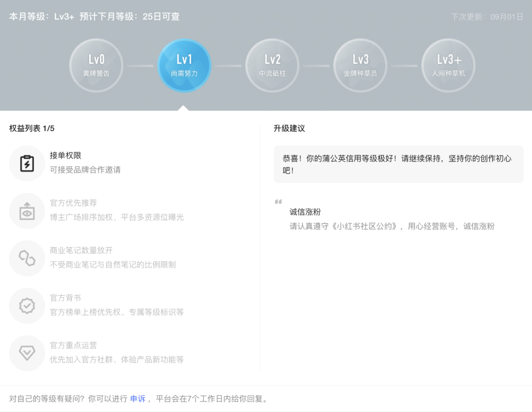Click the 接单权限 benefit title
The height and width of the screenshot is (412, 532).
click(x=66, y=155)
